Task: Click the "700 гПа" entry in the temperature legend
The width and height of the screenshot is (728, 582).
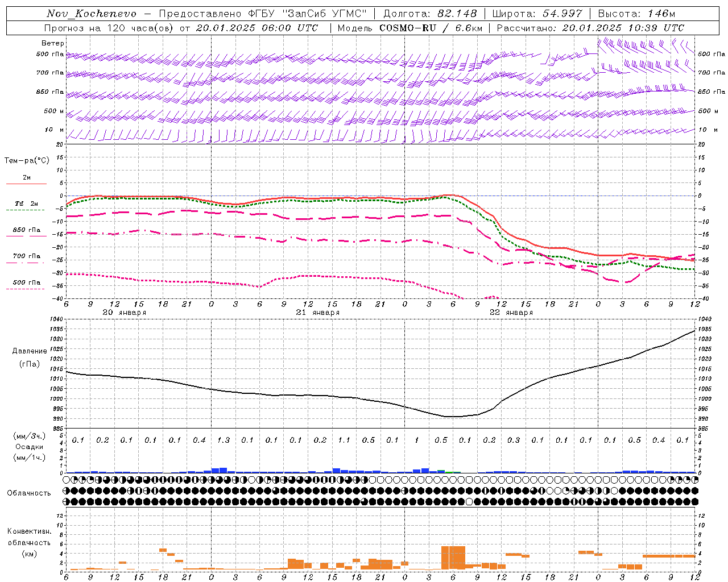Action: pyautogui.click(x=26, y=256)
